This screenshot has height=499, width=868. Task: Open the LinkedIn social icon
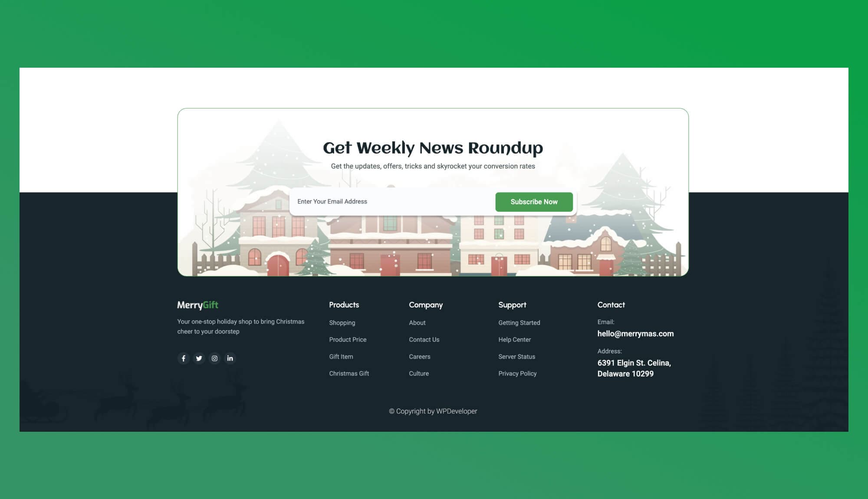point(230,358)
